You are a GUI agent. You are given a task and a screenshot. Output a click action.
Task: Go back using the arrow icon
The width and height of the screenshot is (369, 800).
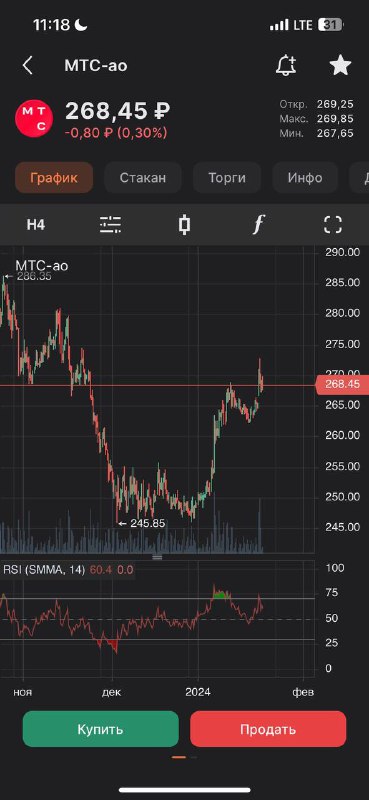click(x=28, y=66)
